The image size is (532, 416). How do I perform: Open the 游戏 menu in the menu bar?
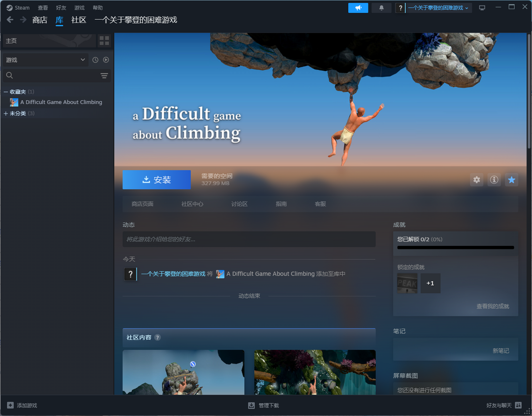[x=79, y=7]
